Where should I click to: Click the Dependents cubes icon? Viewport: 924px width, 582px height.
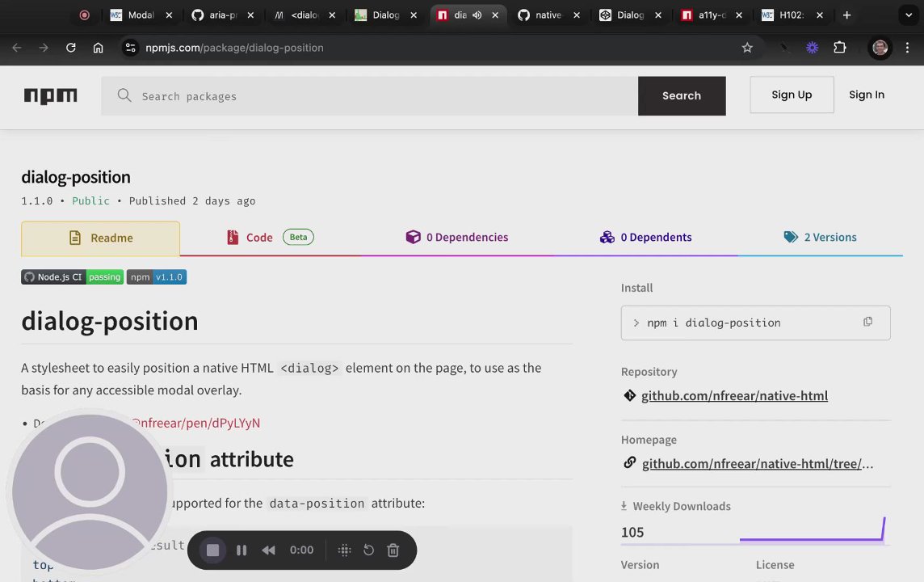pyautogui.click(x=607, y=237)
